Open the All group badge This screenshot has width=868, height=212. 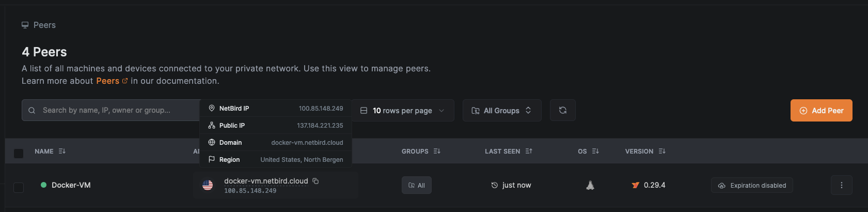417,185
